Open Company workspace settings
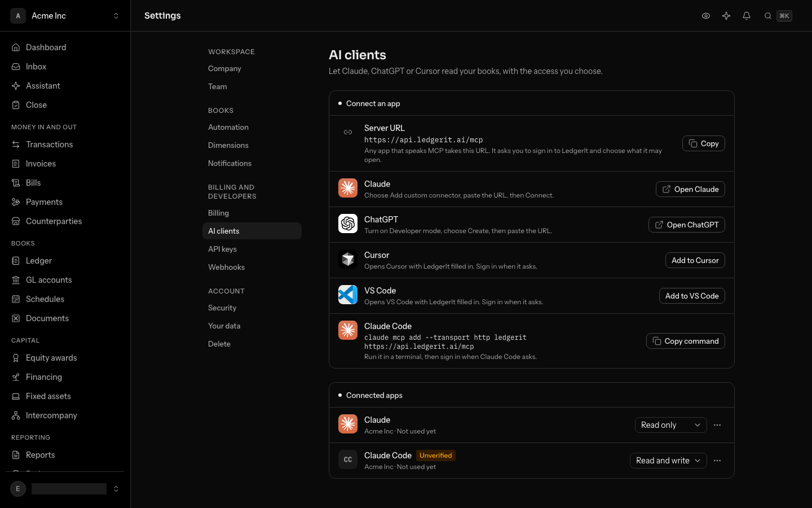 (x=252, y=68)
